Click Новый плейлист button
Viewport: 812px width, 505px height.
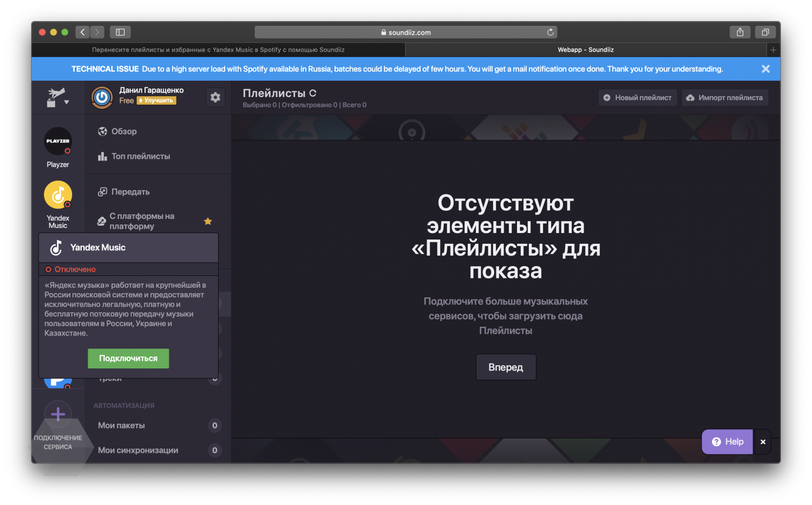(x=638, y=98)
